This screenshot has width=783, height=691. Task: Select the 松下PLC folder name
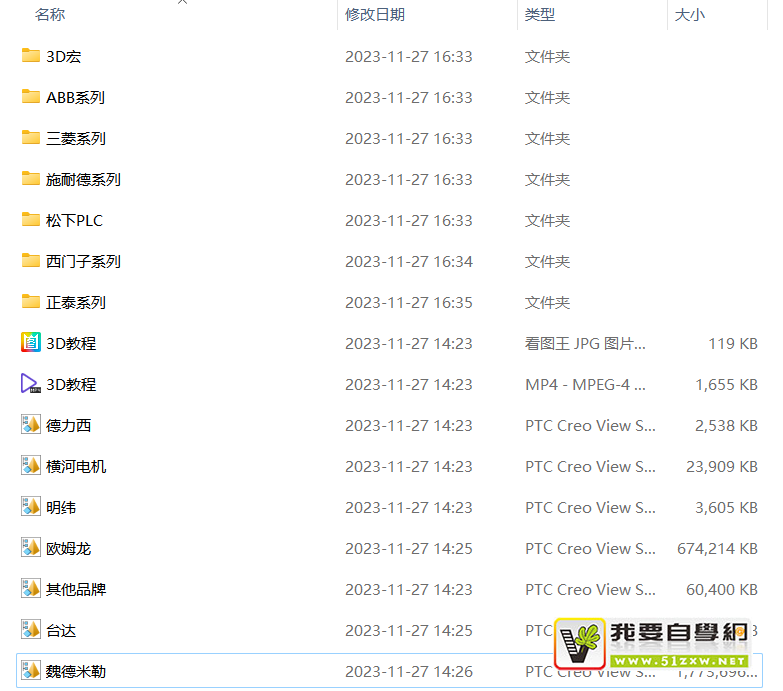click(x=74, y=220)
